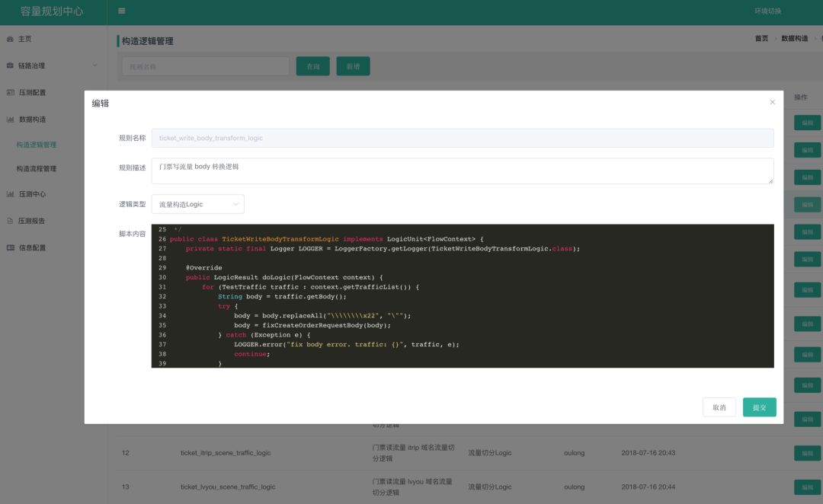Select 构造流程管理 submenu item

(x=37, y=168)
